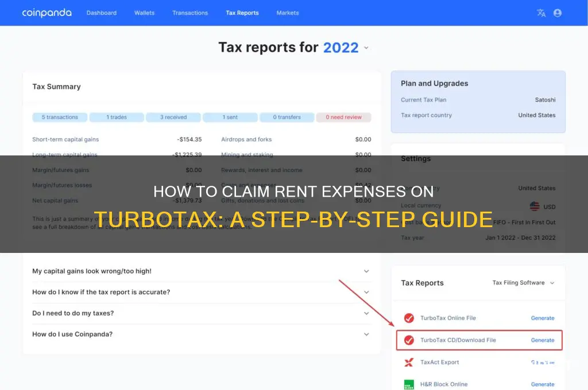Click 'FIFO - First In First Out' setting value

point(524,223)
